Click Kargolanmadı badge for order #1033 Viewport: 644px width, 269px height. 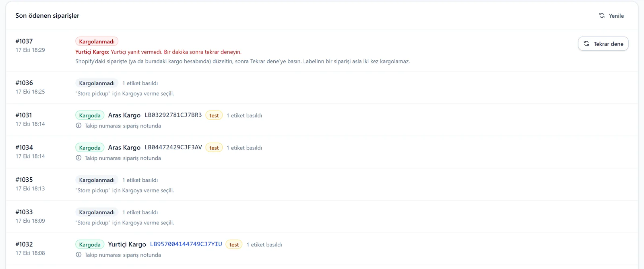click(x=97, y=212)
